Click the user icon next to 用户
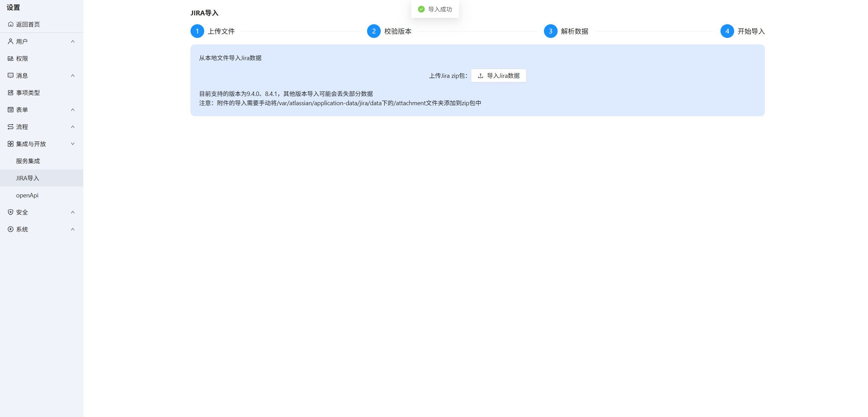 (11, 41)
